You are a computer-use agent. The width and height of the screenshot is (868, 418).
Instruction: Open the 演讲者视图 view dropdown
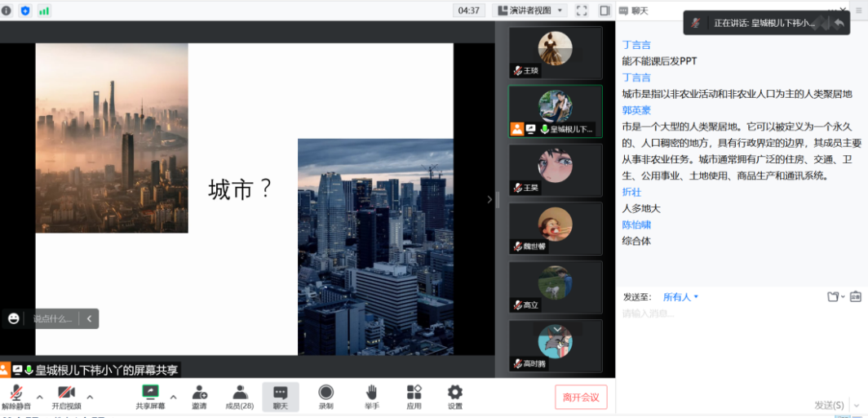(530, 11)
